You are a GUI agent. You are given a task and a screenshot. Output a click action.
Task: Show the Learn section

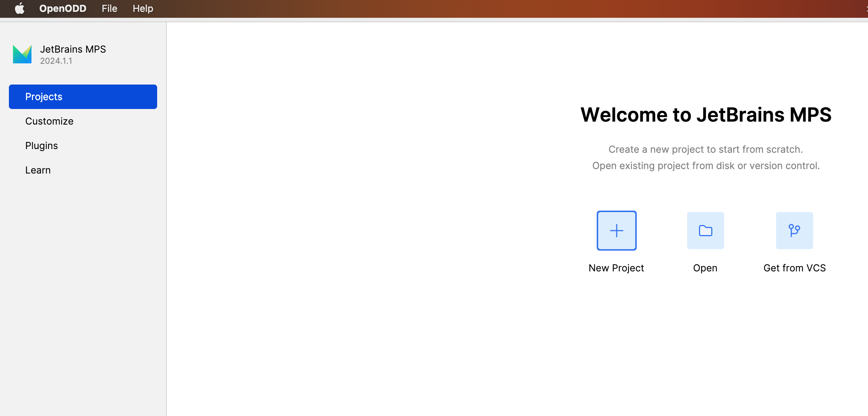(38, 170)
